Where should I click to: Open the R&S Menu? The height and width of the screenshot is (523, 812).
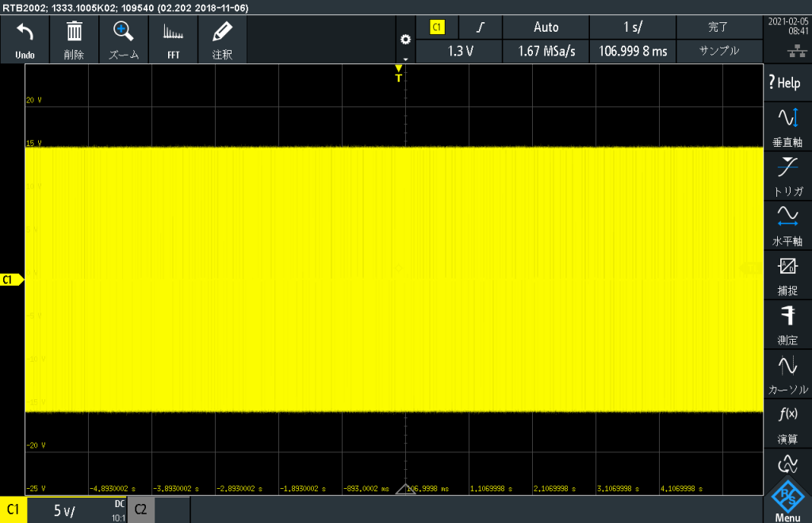[x=787, y=502]
